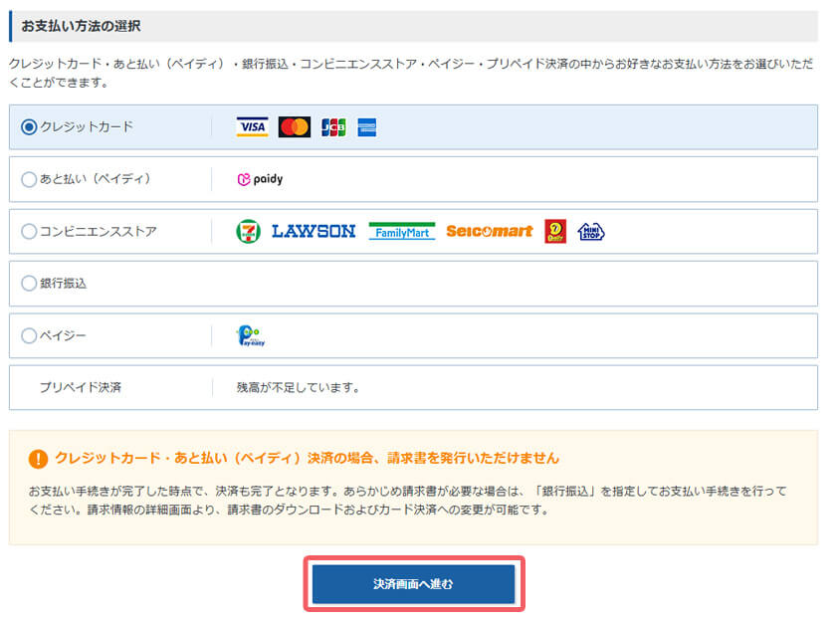Screen dimensions: 840x619
Task: Click the Seicomart logo
Action: [489, 231]
